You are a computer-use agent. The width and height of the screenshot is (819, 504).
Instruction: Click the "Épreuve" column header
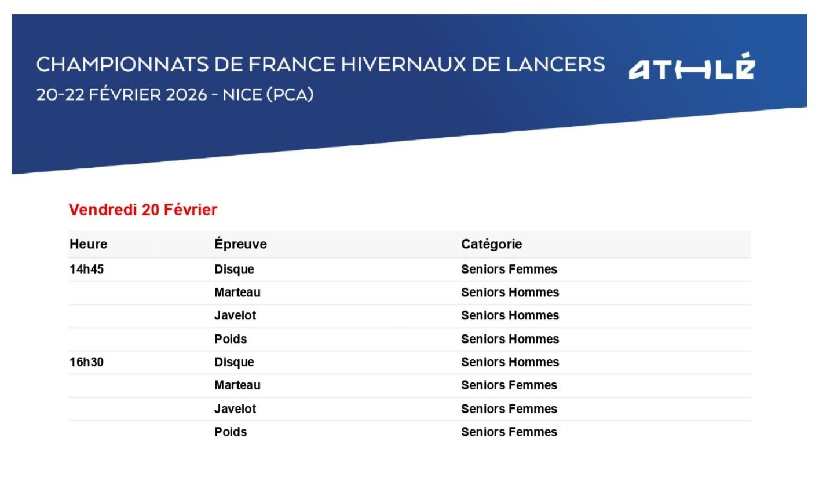click(x=240, y=244)
